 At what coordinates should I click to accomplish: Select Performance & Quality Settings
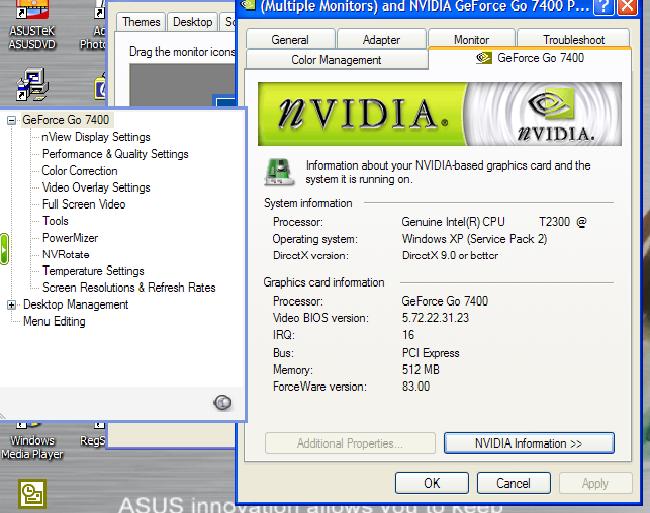(115, 154)
